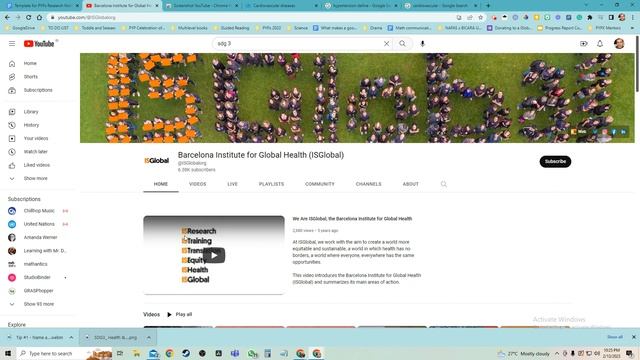
Task: Open United Nations subscription
Action: click(39, 224)
